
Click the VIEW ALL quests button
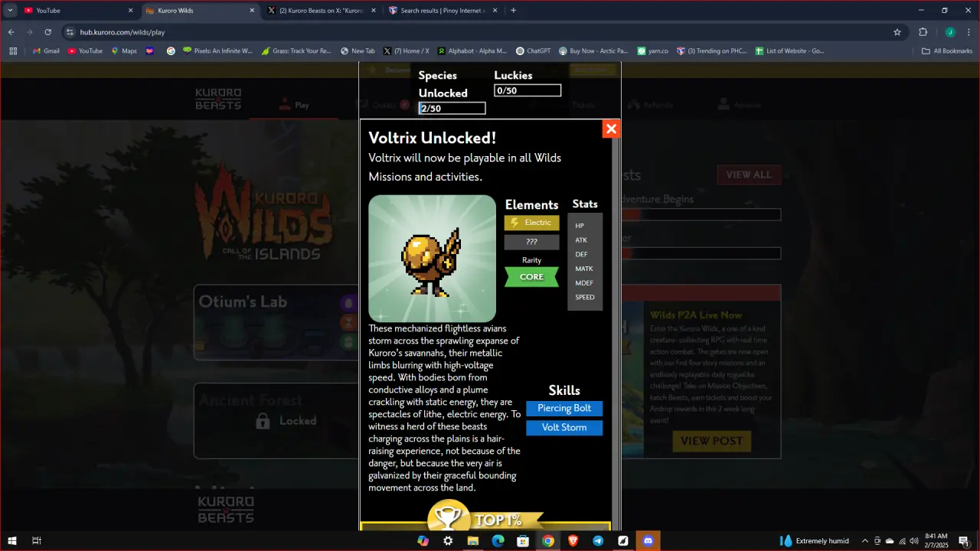[x=749, y=174]
